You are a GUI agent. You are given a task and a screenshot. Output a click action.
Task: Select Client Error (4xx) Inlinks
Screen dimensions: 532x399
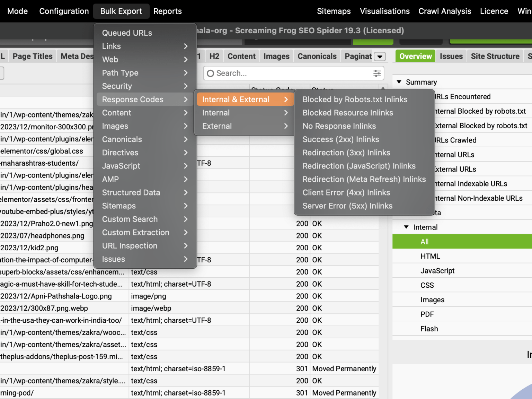tap(364, 192)
